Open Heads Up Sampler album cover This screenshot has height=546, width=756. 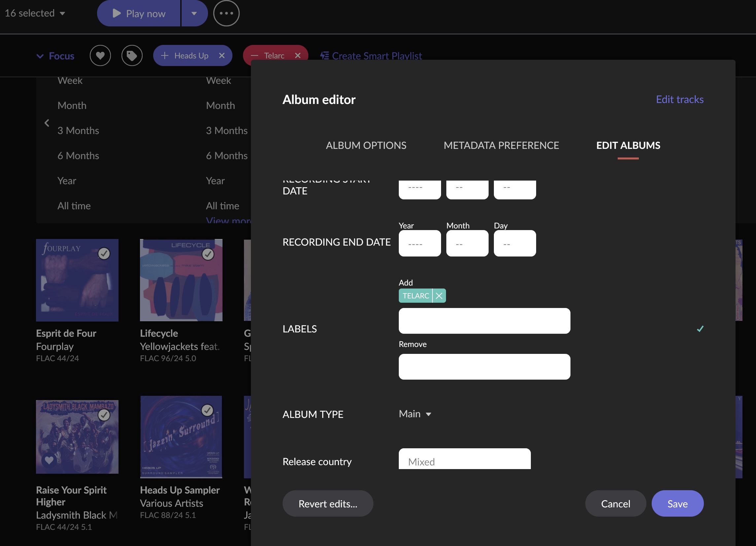tap(181, 437)
